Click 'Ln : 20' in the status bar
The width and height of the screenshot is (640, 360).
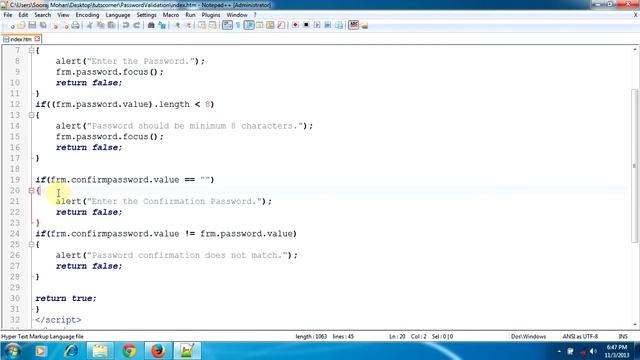397,337
